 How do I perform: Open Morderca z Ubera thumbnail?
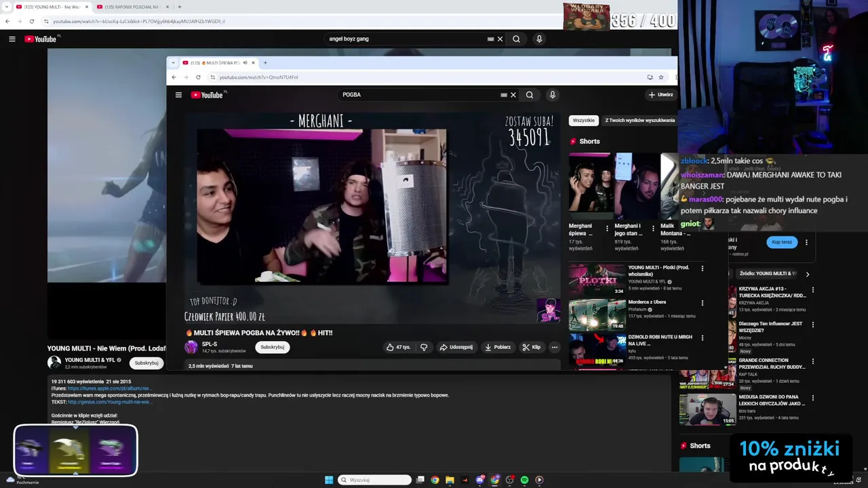click(597, 314)
